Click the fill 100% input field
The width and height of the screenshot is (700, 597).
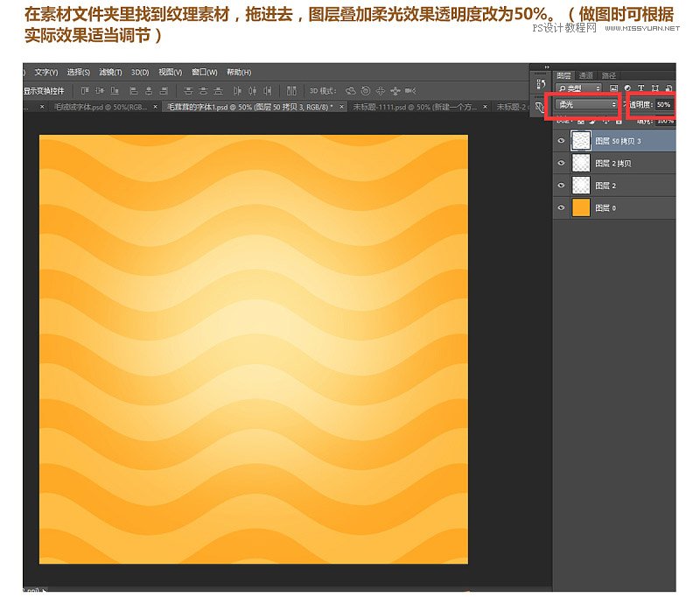click(x=665, y=121)
